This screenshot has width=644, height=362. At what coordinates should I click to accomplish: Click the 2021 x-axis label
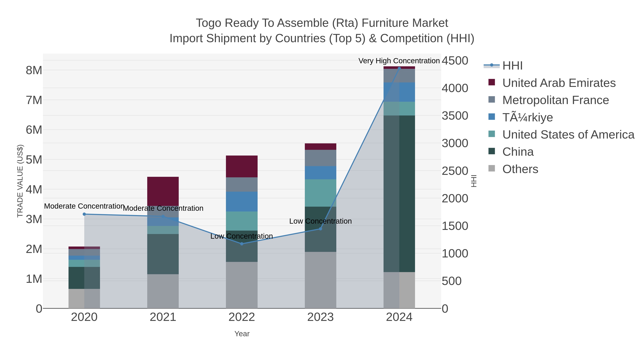point(163,317)
